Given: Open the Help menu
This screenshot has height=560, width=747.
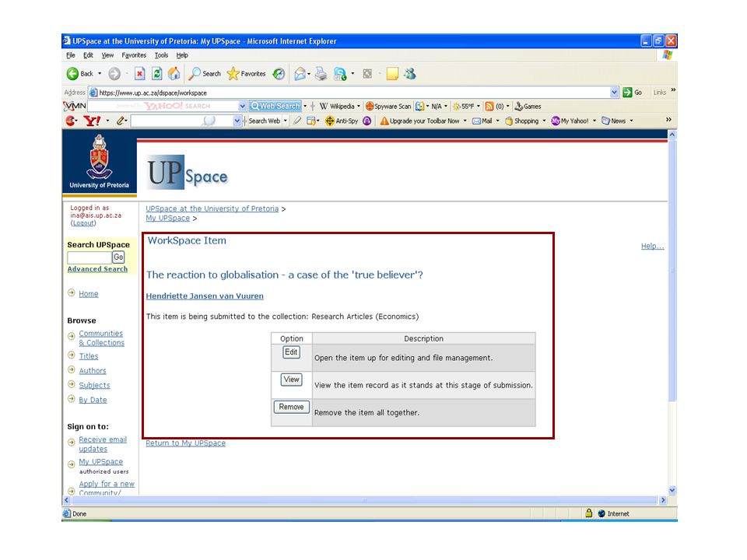Looking at the screenshot, I should (x=182, y=55).
